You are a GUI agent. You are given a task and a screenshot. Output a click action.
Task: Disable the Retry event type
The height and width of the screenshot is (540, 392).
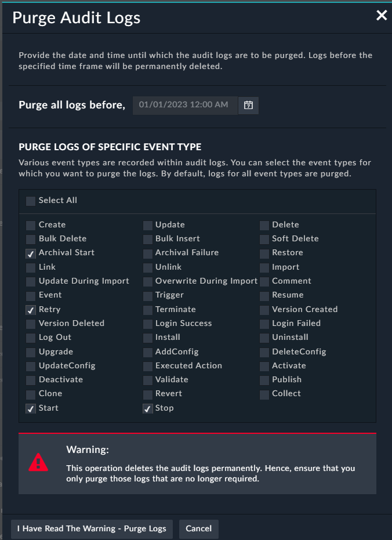tap(30, 310)
